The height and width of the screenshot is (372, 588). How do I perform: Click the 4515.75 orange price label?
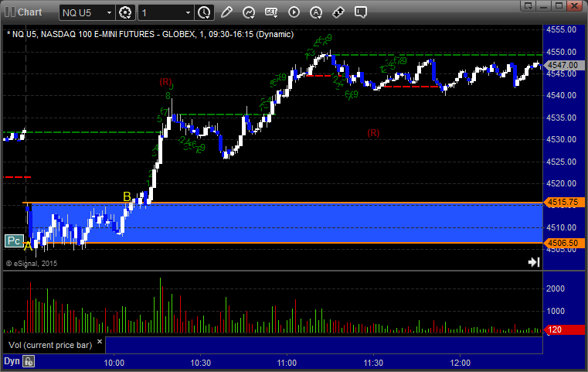563,203
